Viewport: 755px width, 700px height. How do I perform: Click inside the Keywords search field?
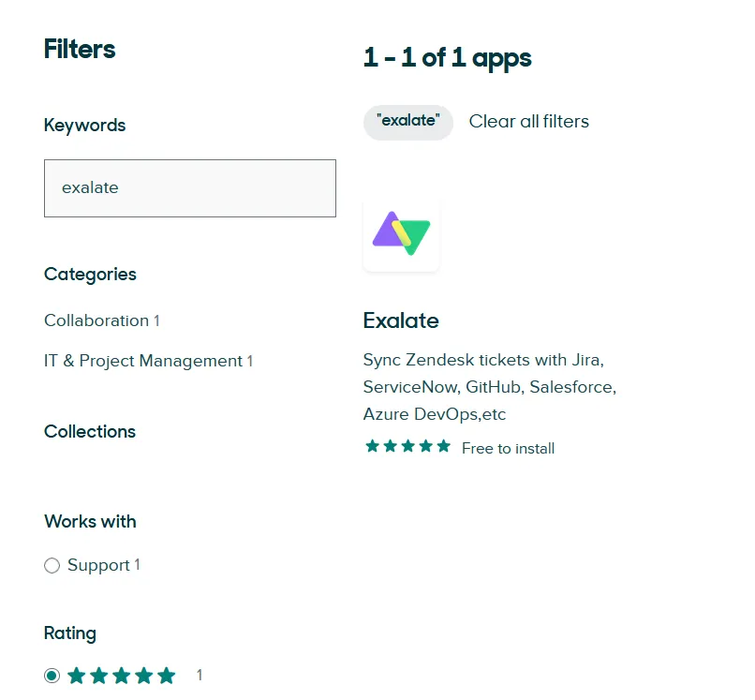[x=189, y=187]
